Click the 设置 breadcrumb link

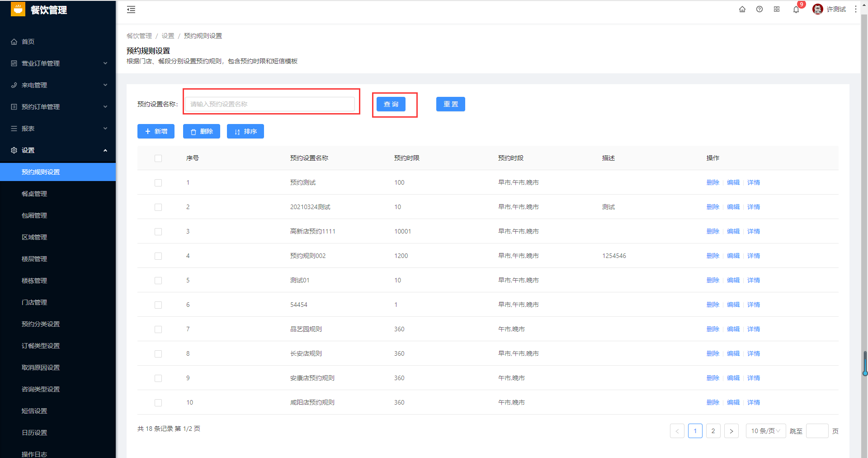(x=168, y=36)
